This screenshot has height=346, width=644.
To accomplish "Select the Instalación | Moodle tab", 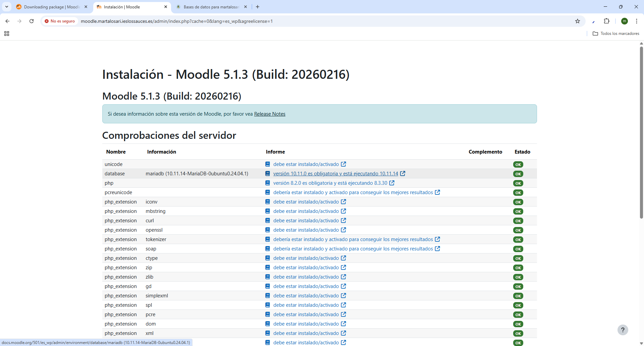I will point(132,7).
